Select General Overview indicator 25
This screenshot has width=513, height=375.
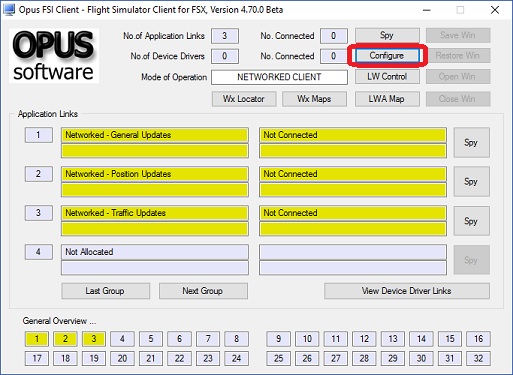click(279, 359)
